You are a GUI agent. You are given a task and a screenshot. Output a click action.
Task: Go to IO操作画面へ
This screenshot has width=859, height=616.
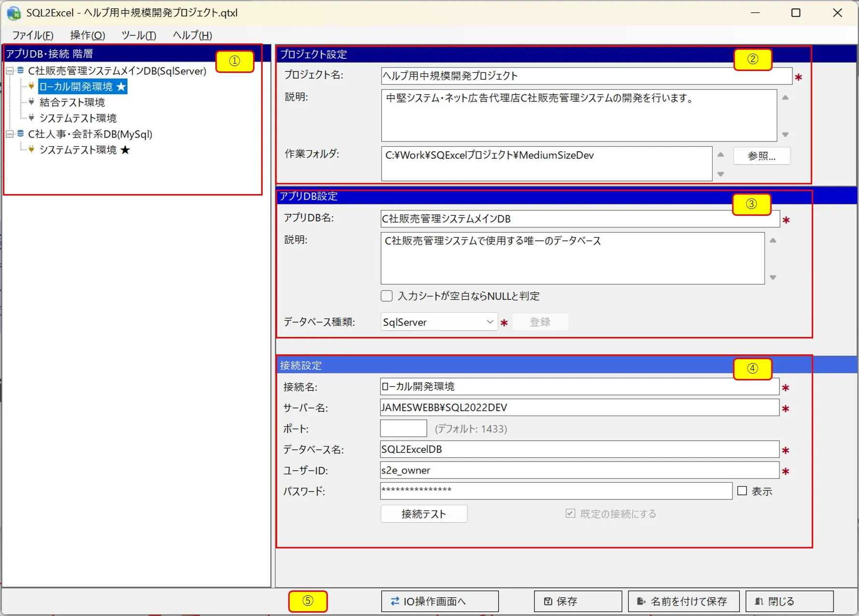439,601
